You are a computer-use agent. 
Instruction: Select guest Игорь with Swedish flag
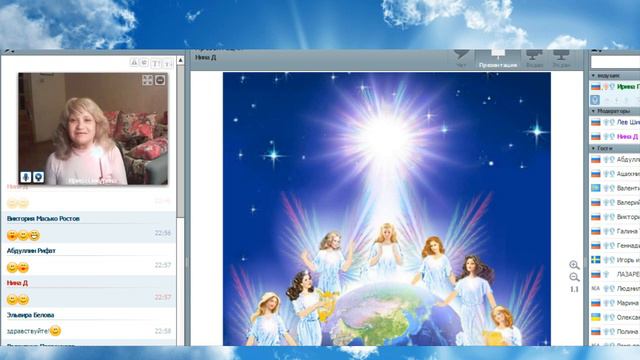tap(615, 260)
